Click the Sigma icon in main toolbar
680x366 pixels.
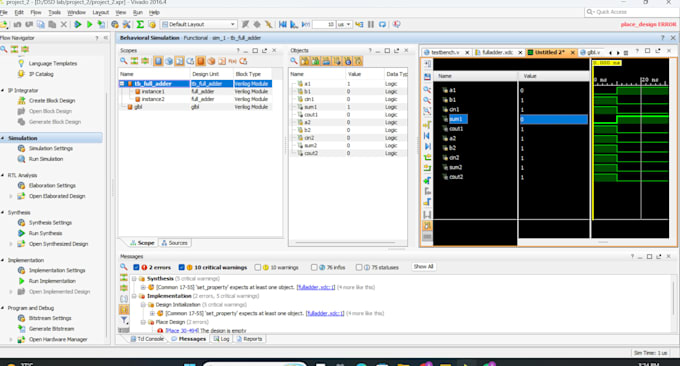(x=140, y=25)
